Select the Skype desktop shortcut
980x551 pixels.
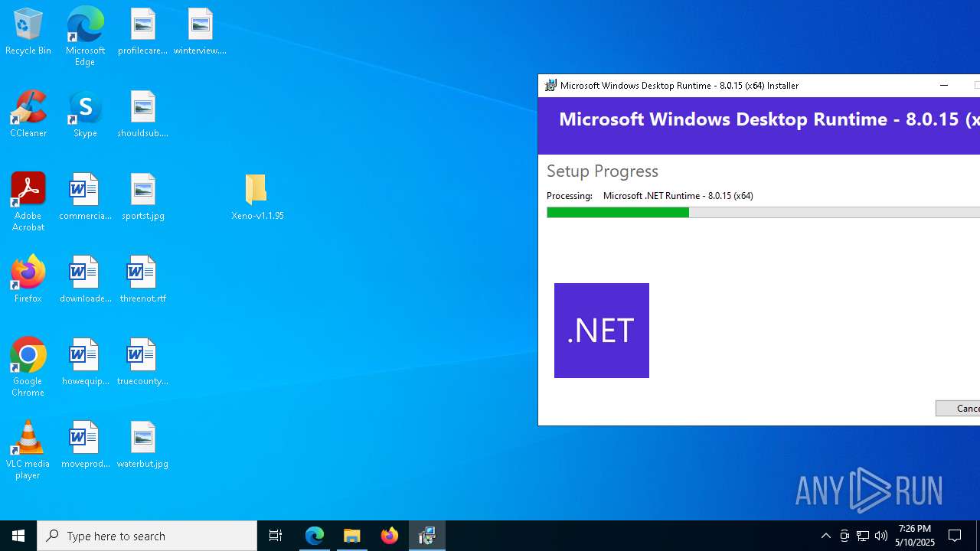coord(85,115)
